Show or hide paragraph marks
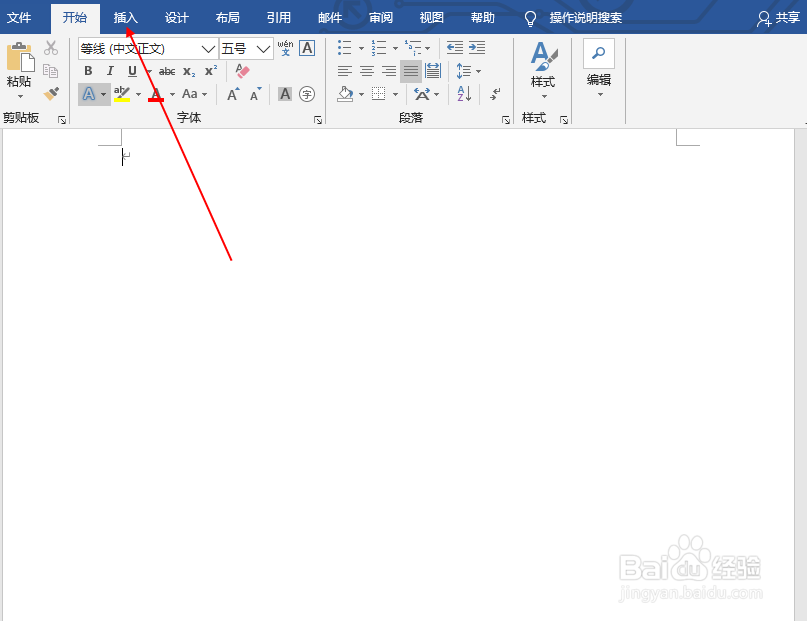The image size is (807, 621). coord(495,94)
